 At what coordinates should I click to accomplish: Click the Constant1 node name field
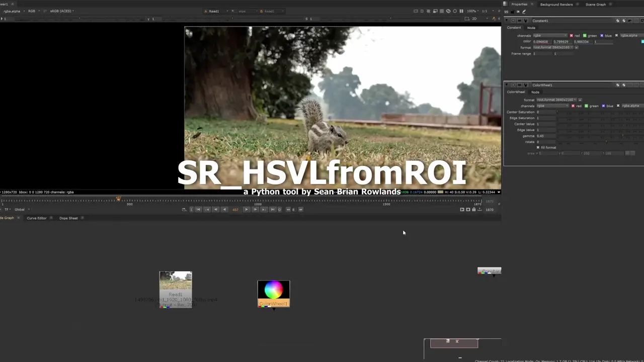(x=573, y=21)
